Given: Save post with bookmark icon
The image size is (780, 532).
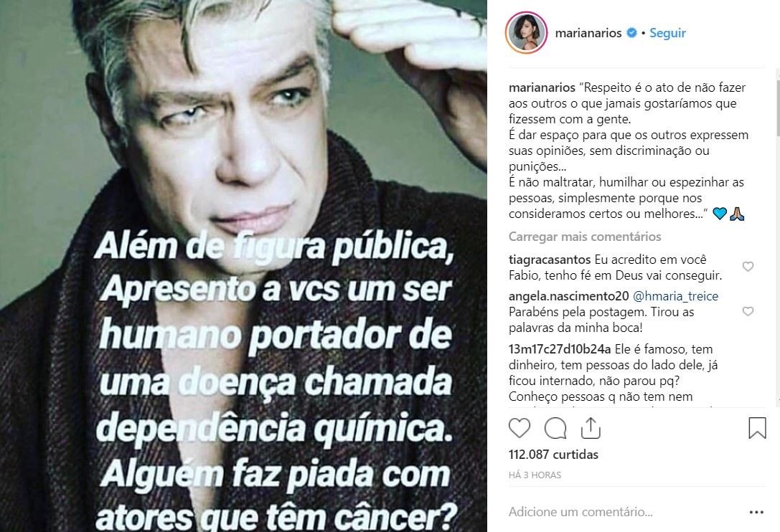Looking at the screenshot, I should pyautogui.click(x=757, y=428).
